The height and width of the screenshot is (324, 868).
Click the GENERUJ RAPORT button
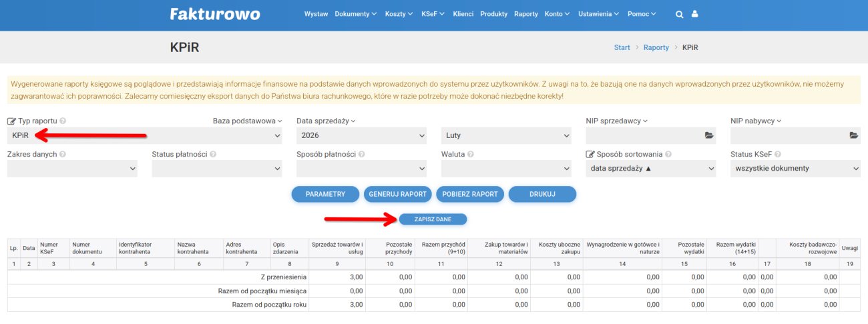pos(397,194)
